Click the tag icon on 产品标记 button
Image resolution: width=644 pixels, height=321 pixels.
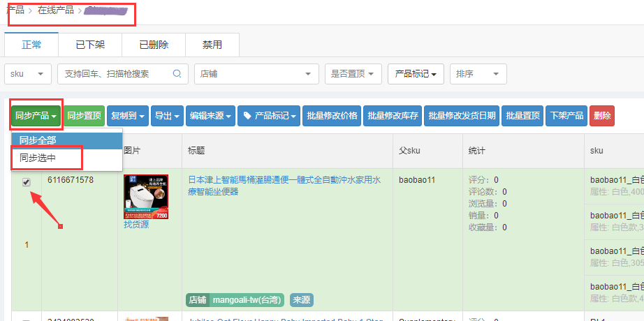(247, 116)
